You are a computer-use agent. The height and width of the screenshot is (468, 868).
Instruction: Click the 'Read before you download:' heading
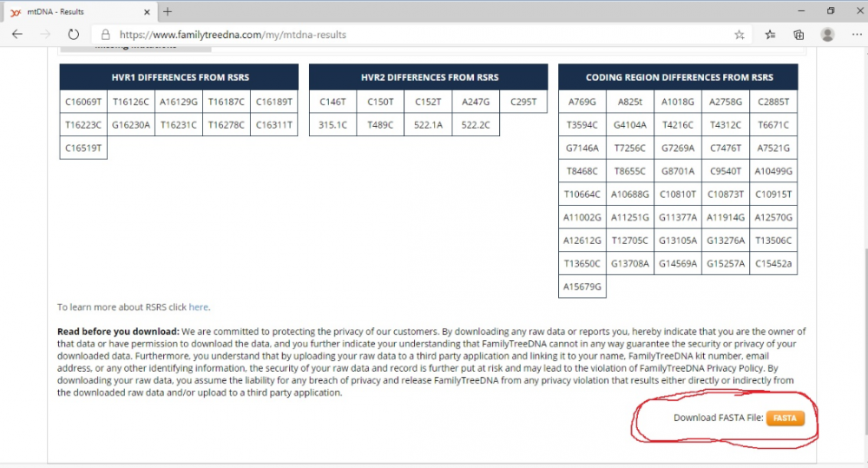(x=118, y=332)
